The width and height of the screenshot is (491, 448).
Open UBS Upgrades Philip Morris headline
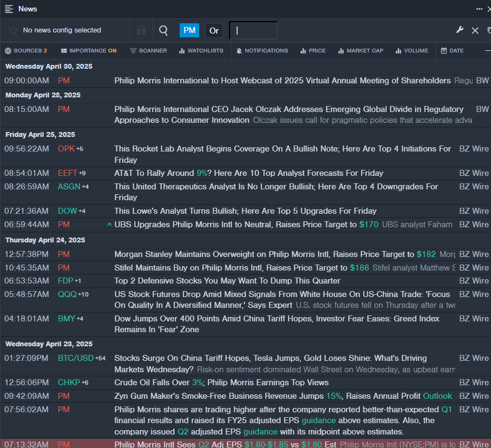point(246,225)
